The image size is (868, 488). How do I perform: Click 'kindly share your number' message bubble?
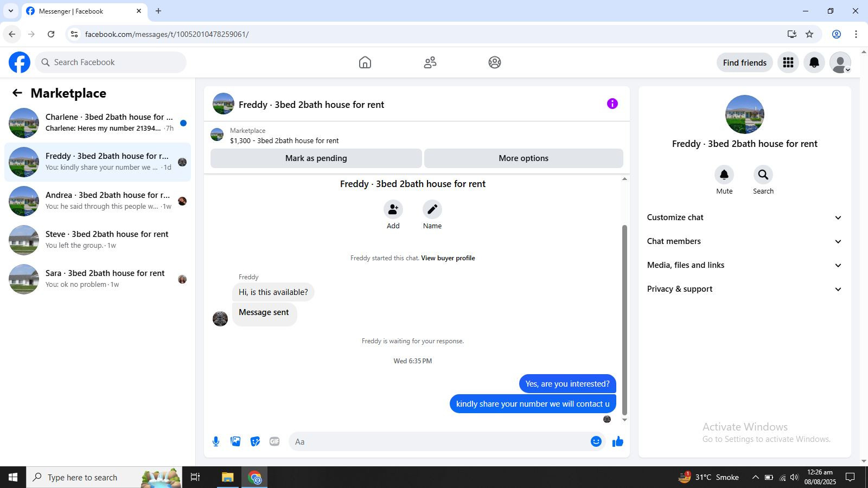coord(533,404)
